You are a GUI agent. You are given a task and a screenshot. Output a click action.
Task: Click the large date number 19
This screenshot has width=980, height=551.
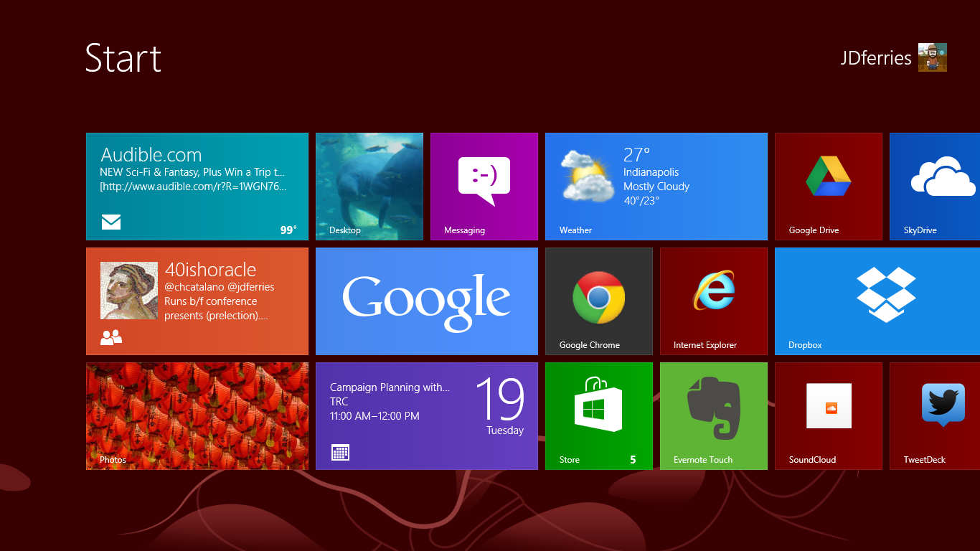[500, 399]
